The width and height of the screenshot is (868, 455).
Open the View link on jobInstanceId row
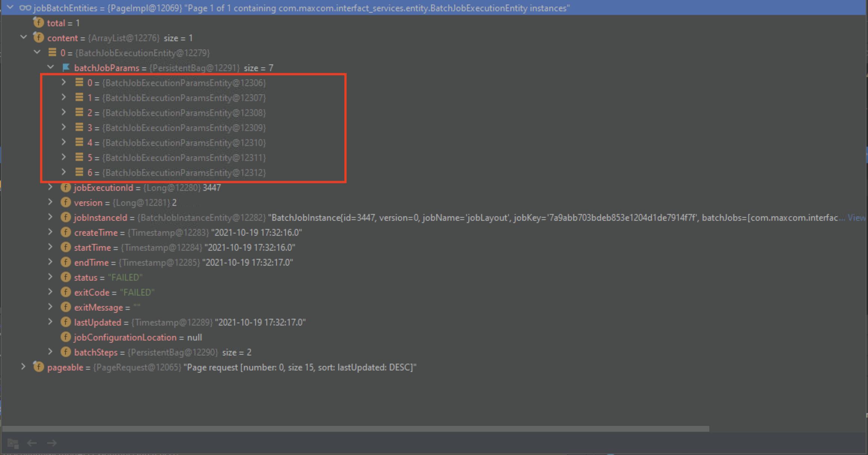click(857, 217)
